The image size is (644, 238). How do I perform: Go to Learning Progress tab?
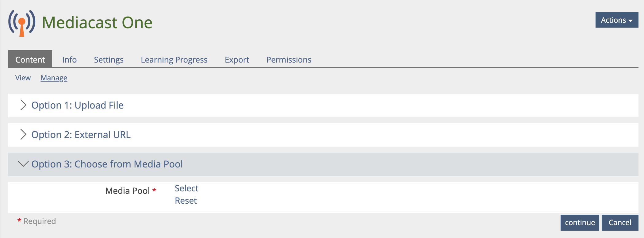pyautogui.click(x=174, y=60)
